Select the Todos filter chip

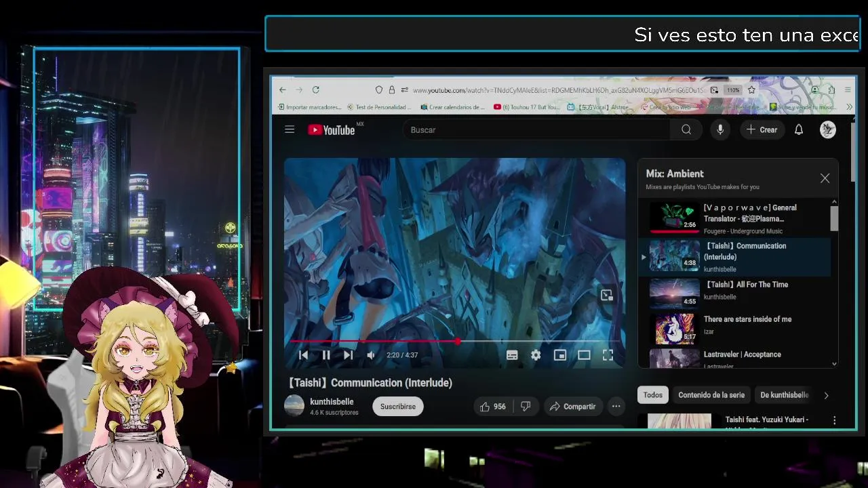653,395
